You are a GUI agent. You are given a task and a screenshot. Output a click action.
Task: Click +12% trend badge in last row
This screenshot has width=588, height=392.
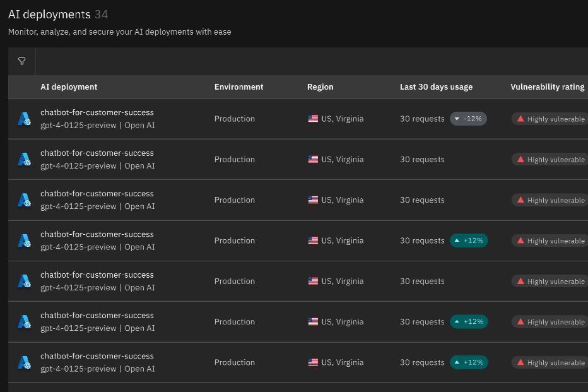pyautogui.click(x=469, y=362)
